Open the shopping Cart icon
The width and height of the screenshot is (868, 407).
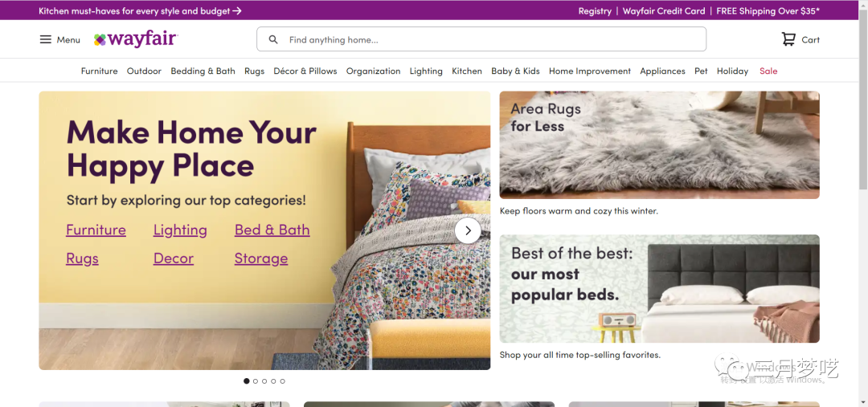click(788, 39)
